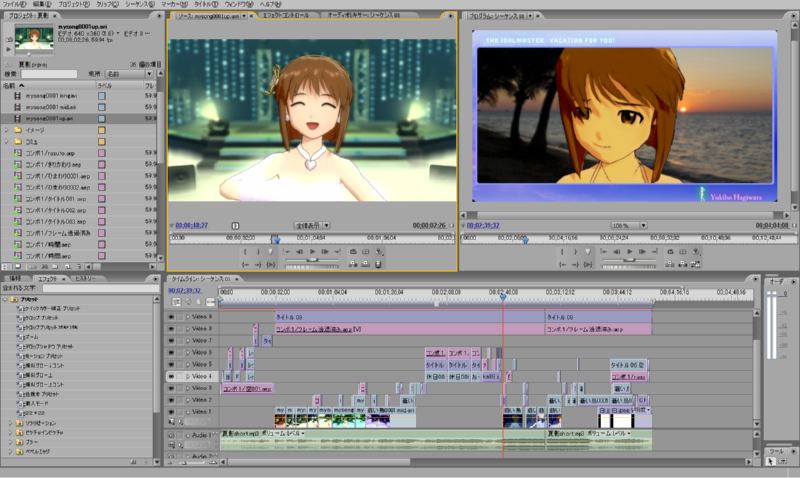Open the タイトル menu
Viewport: 800px width, 478px height.
coord(206,4)
